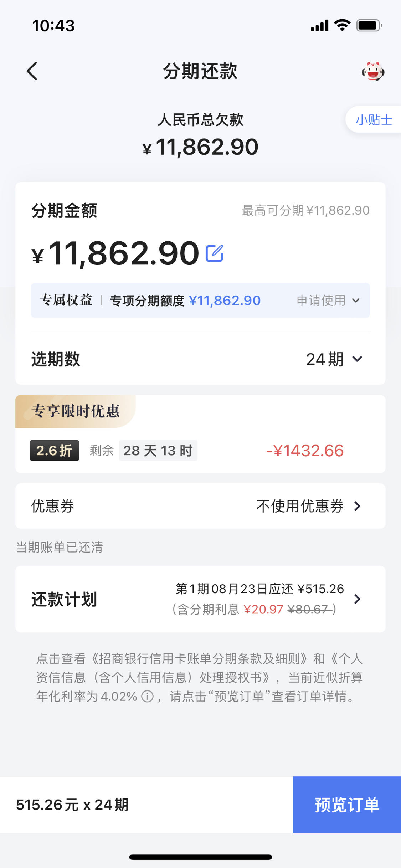This screenshot has width=401, height=868.
Task: Tap the back arrow icon
Action: click(x=32, y=71)
